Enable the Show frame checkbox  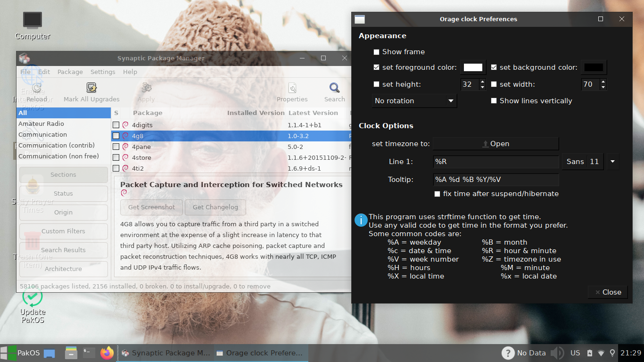376,52
